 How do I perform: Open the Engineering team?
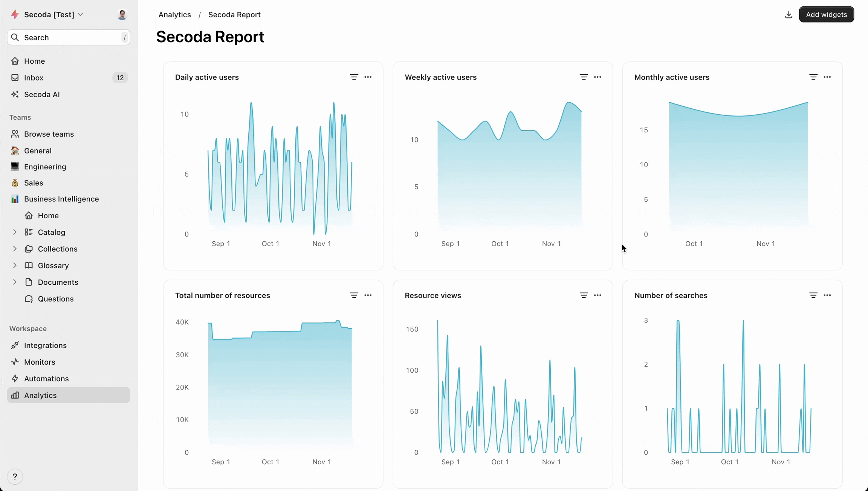tap(45, 167)
